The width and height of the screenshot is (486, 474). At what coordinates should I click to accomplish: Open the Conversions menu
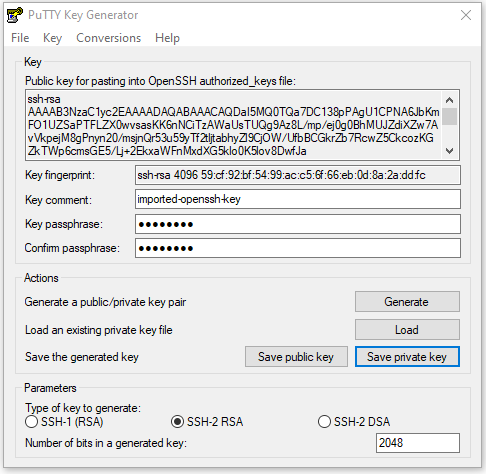109,38
